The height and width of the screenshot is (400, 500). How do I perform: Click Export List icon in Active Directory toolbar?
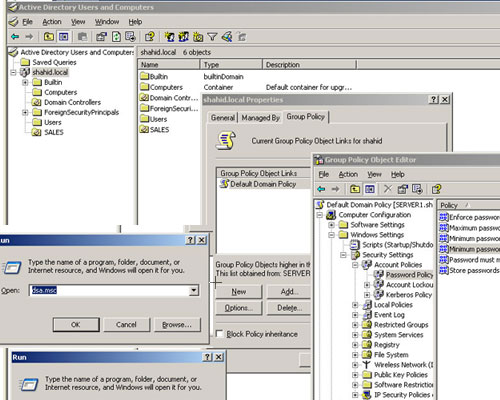coord(130,37)
